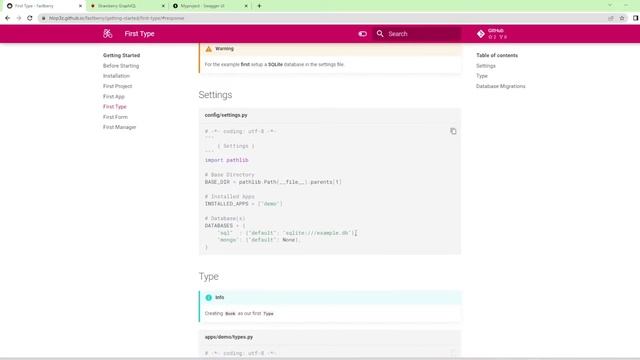Viewport: 640px width, 360px height.
Task: Click the Settings section heading
Action: coord(215,95)
